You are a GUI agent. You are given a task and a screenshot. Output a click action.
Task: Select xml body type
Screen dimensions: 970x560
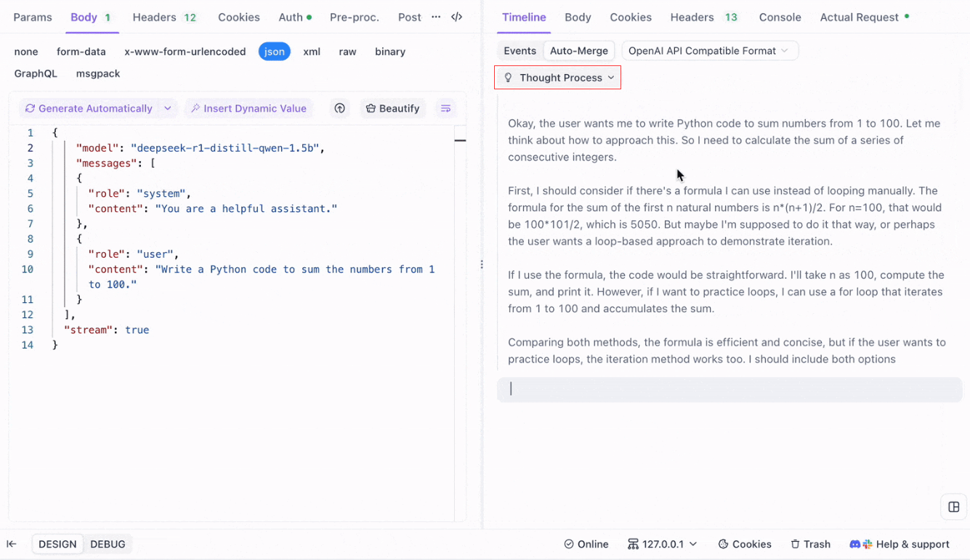[312, 52]
